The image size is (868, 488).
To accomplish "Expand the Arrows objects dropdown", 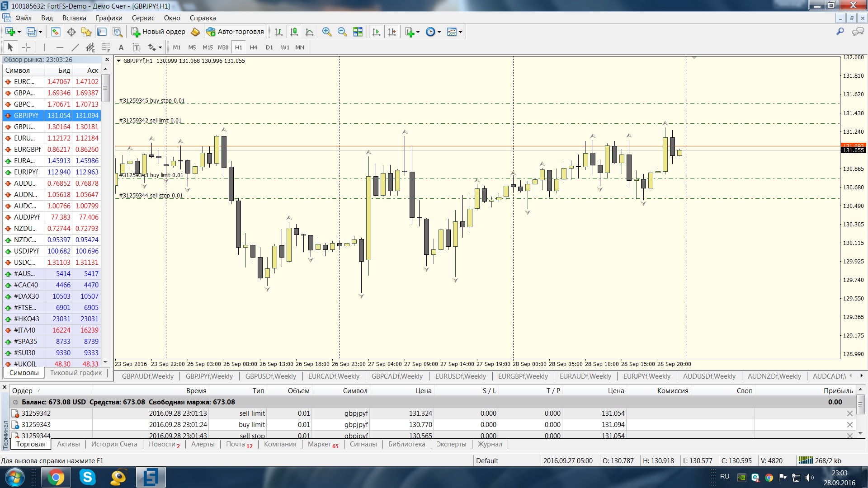I will (x=160, y=47).
